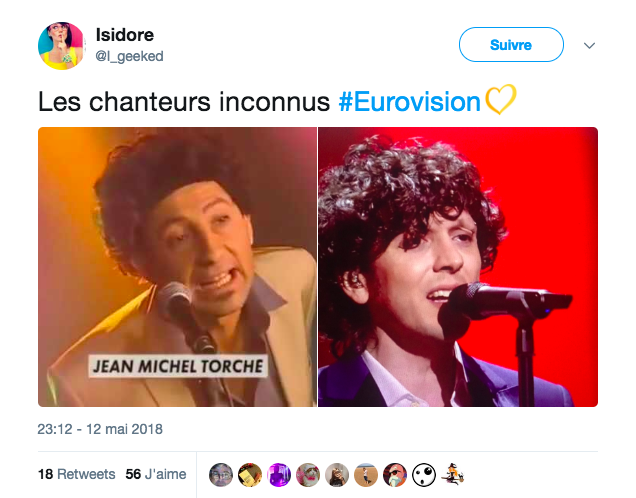View the 18 Retweets list
Image resolution: width=636 pixels, height=498 pixels.
tap(77, 474)
